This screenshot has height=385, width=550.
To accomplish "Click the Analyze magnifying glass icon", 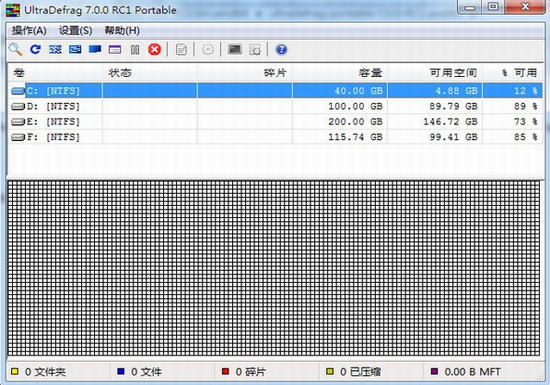I will (15, 49).
